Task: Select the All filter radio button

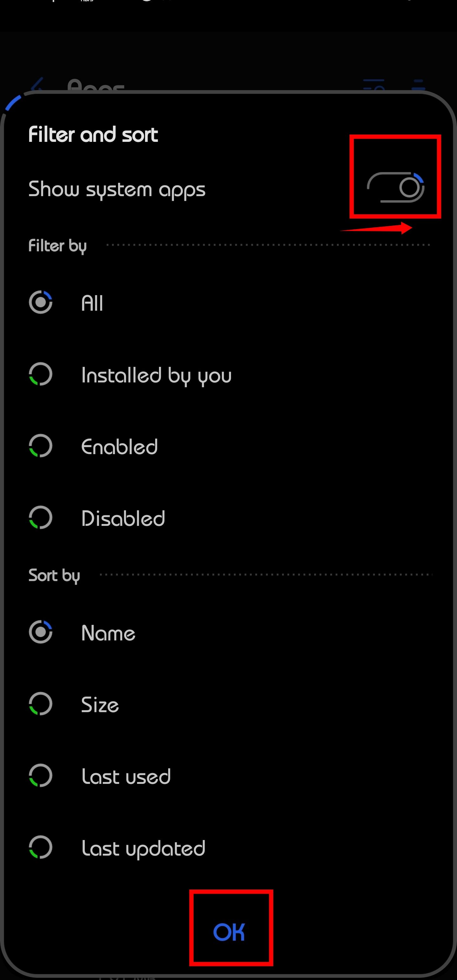Action: pyautogui.click(x=41, y=302)
